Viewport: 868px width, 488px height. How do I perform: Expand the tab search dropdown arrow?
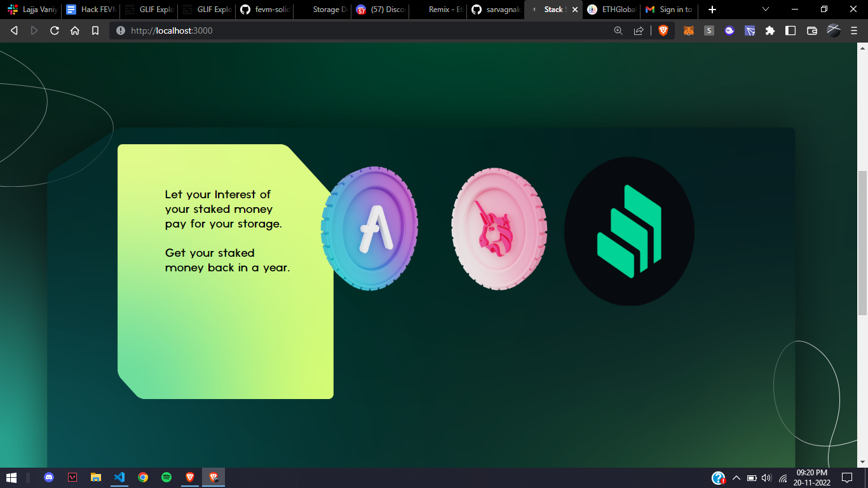pyautogui.click(x=766, y=10)
